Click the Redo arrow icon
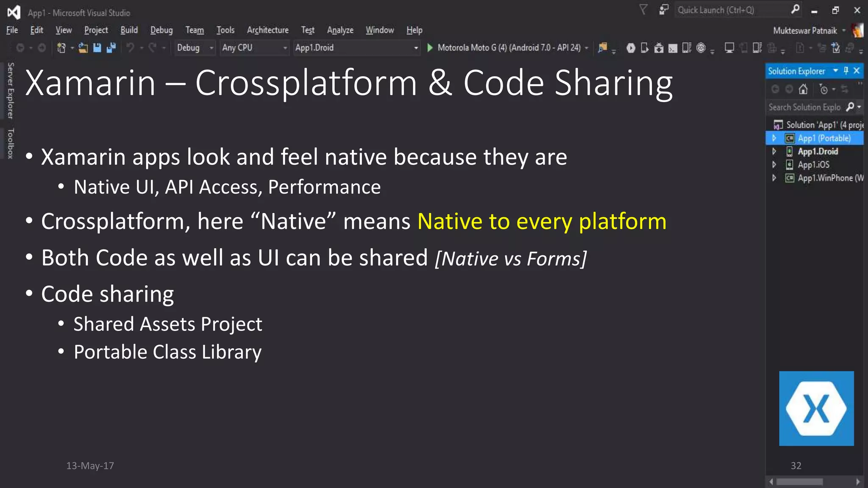This screenshot has height=488, width=868. (x=153, y=48)
